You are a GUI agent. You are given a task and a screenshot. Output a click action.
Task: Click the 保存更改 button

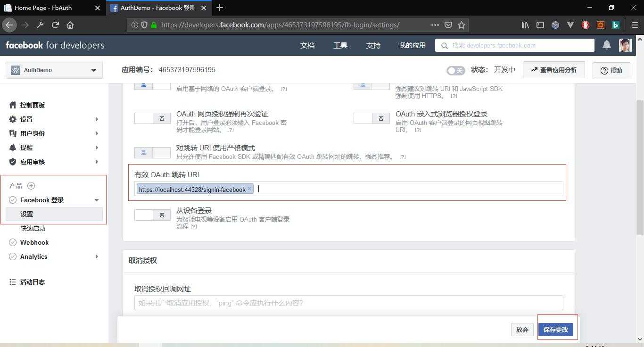coord(556,330)
